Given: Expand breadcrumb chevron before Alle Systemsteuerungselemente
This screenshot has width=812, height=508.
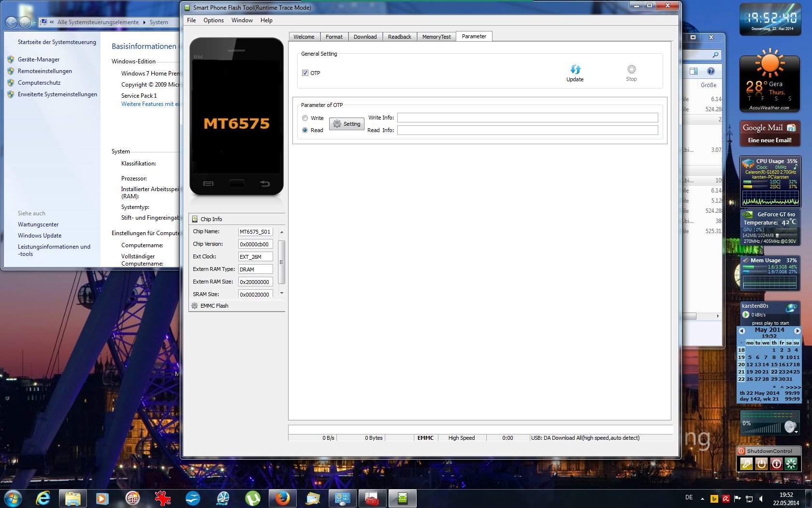Looking at the screenshot, I should tap(52, 22).
